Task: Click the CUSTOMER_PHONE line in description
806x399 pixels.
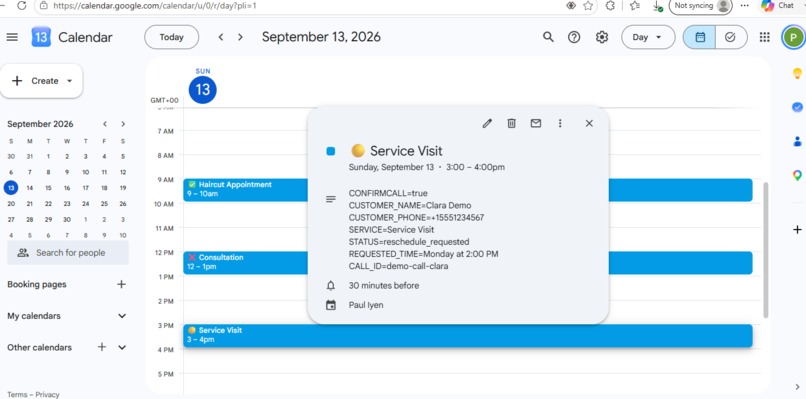Action: pyautogui.click(x=416, y=217)
